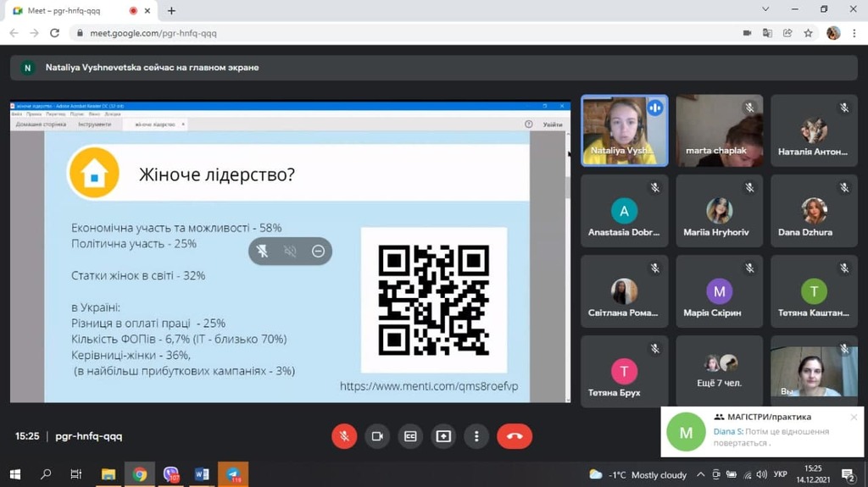Bookmark this page with the star icon
The width and height of the screenshot is (868, 487).
[x=809, y=33]
